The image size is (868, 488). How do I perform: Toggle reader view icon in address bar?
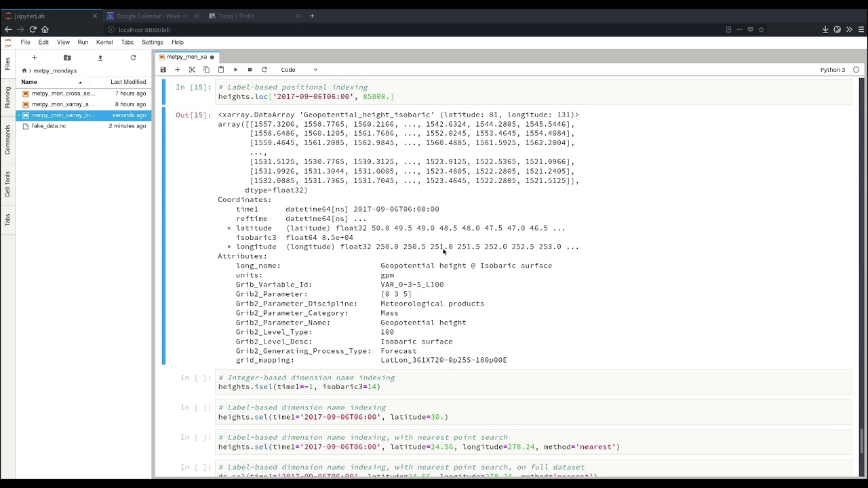click(x=728, y=29)
